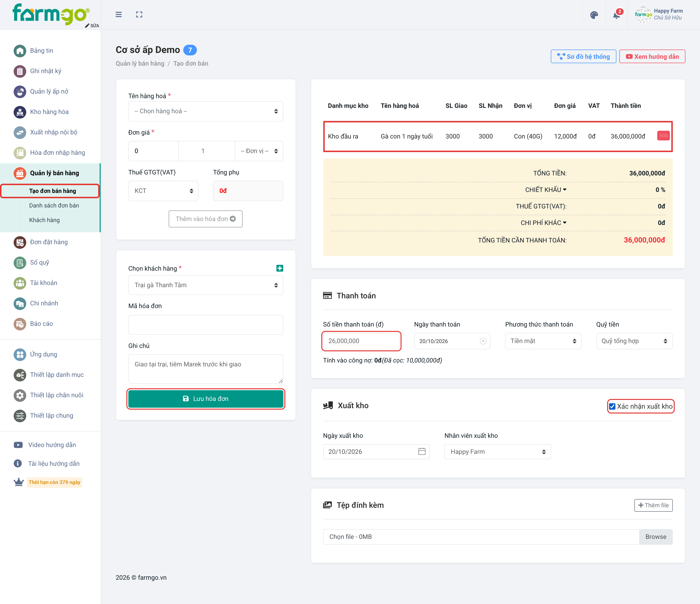Toggle Xác nhận xuất kho checkbox
Image resolution: width=700 pixels, height=604 pixels.
(x=612, y=406)
